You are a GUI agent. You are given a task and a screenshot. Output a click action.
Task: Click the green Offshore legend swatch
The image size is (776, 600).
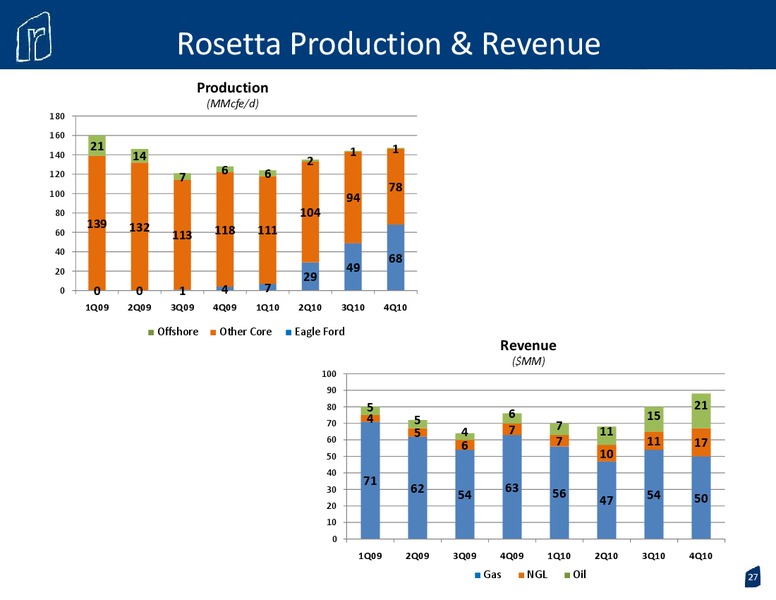[151, 332]
